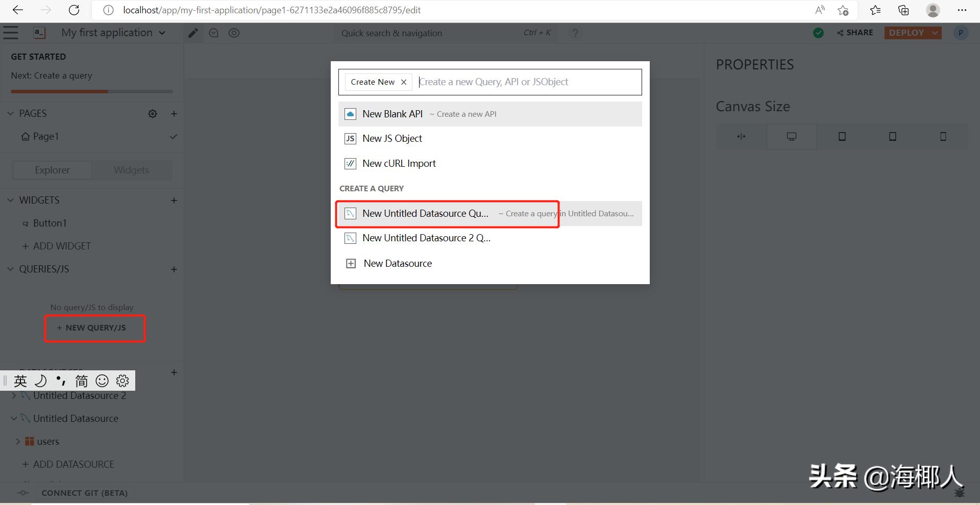Open the help question mark icon
The image size is (980, 505).
(575, 33)
